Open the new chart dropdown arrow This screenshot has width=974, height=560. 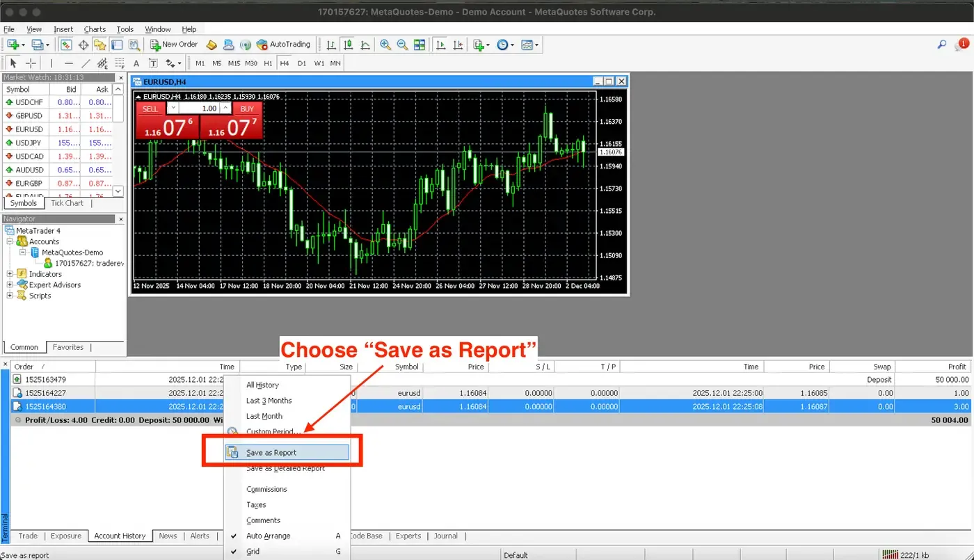[24, 45]
